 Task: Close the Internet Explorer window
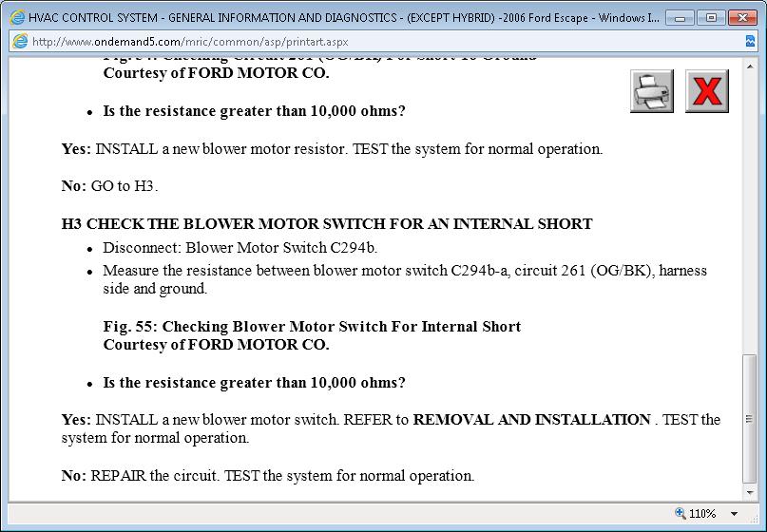tap(742, 18)
